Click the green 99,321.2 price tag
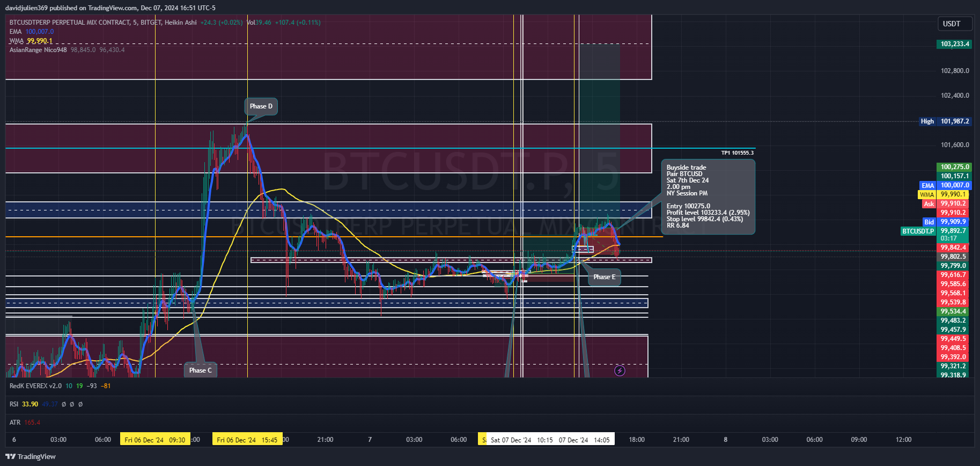The height and width of the screenshot is (466, 980). point(953,366)
